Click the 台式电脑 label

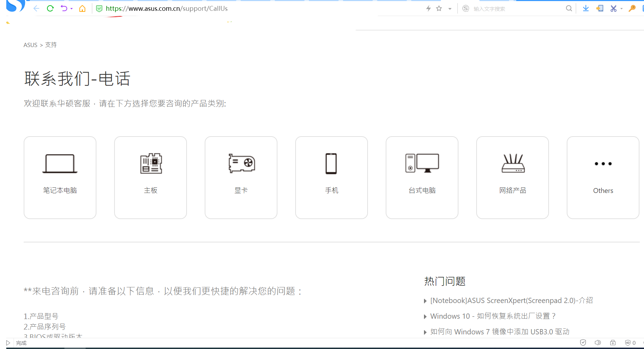tap(422, 191)
